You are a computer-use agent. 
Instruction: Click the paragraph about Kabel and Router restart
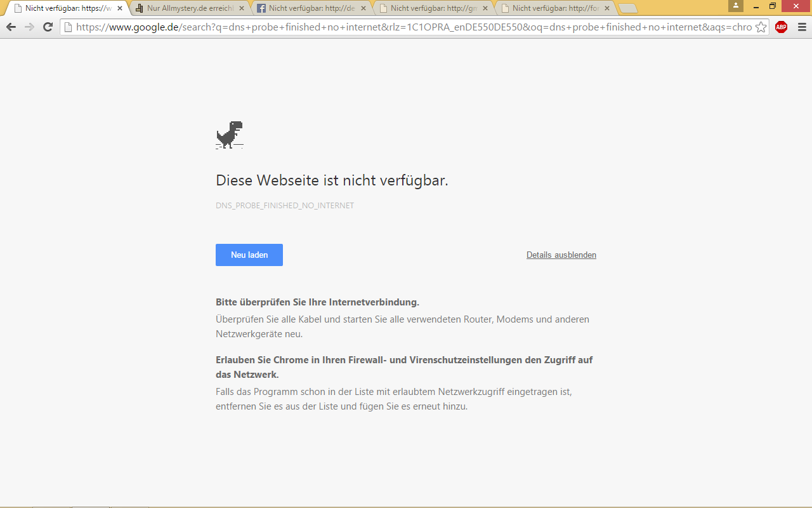402,326
